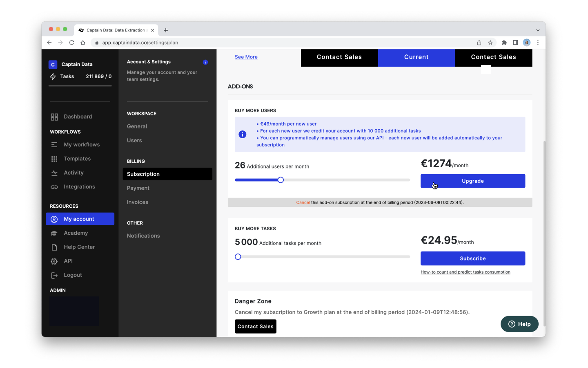The image size is (588, 368).
Task: Go back in browser
Action: click(x=49, y=43)
